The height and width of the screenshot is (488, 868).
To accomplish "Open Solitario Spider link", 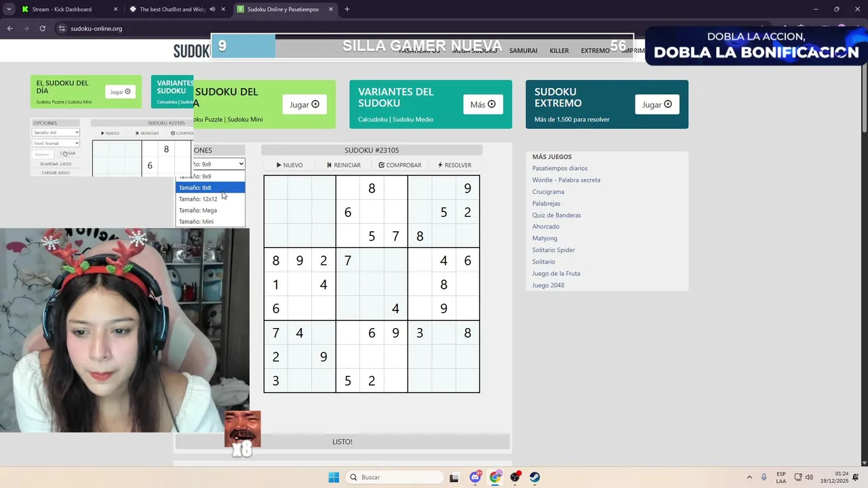I will pyautogui.click(x=553, y=250).
